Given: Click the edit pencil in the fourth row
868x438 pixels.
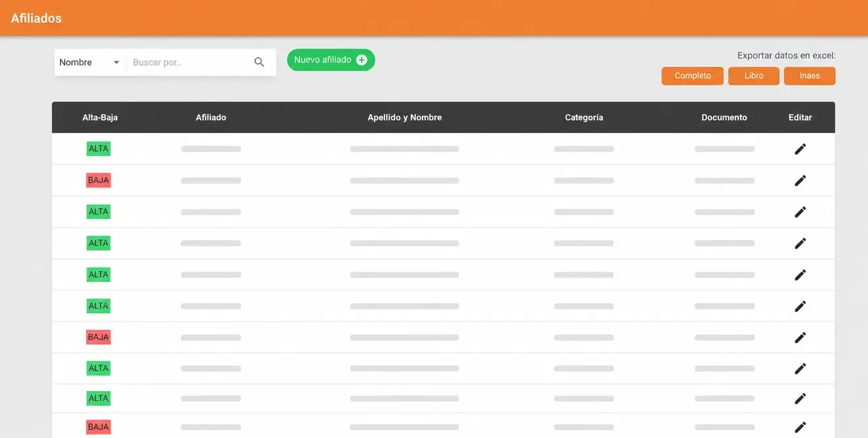Looking at the screenshot, I should click(x=800, y=243).
